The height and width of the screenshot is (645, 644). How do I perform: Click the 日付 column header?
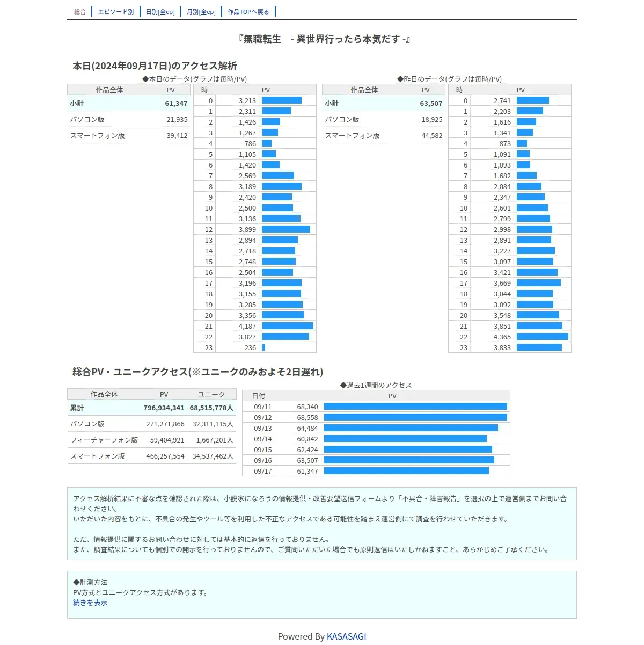click(259, 396)
